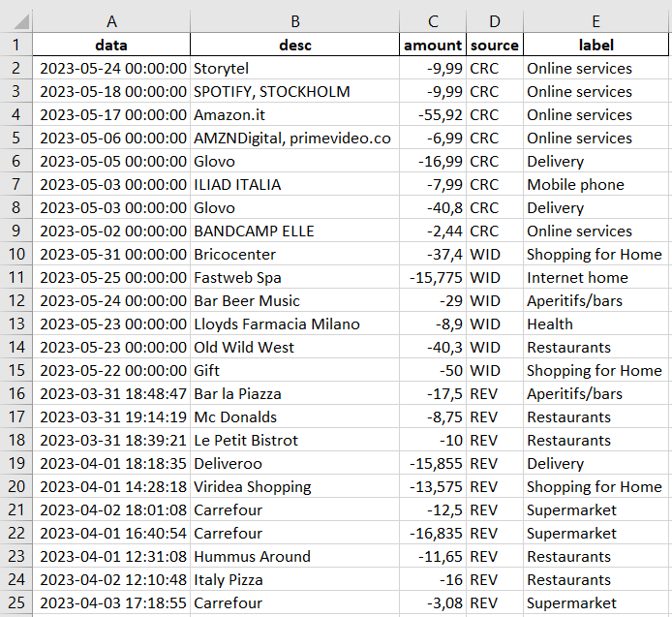Select the 'SPOTIFY, STOCKHOLM' cell
This screenshot has height=617, width=672.
[x=295, y=91]
